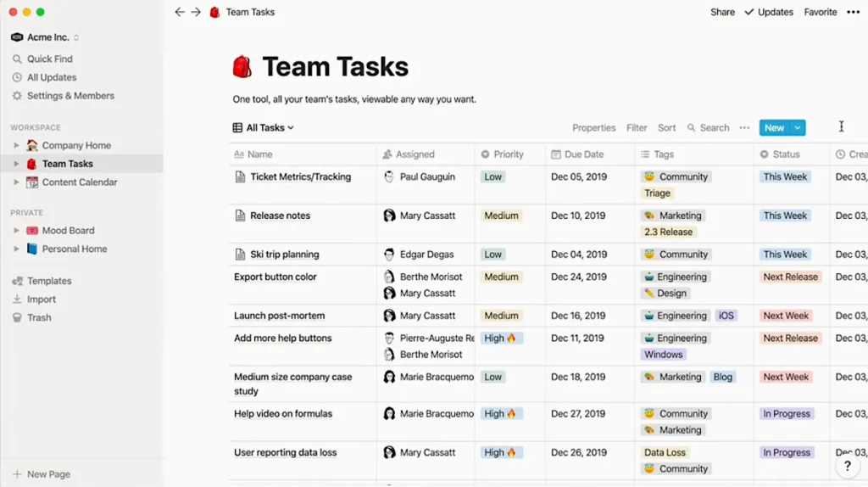Click the Sort option in toolbar
Image resolution: width=868 pixels, height=487 pixels.
pos(667,128)
